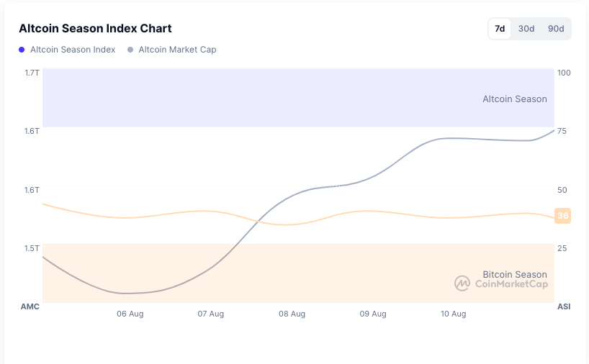Click the Altcoin Season Index Chart title

[95, 29]
